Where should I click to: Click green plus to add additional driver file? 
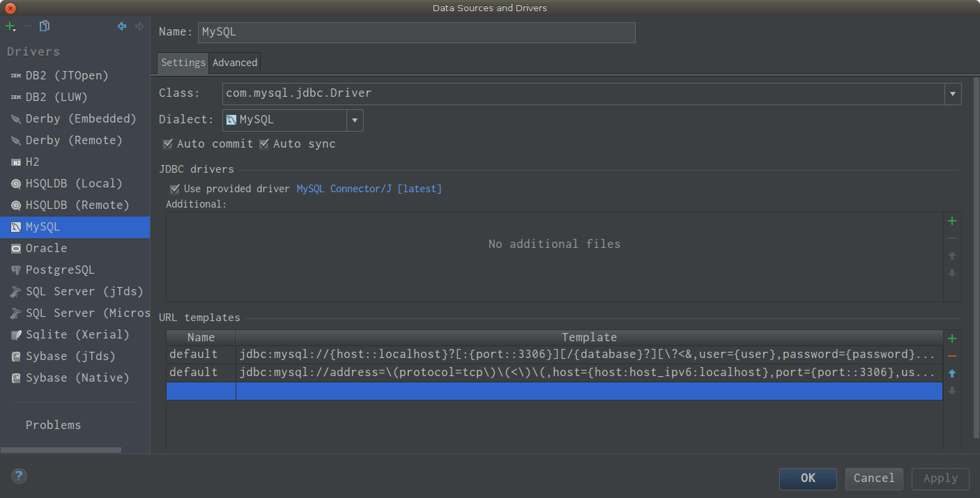[952, 221]
